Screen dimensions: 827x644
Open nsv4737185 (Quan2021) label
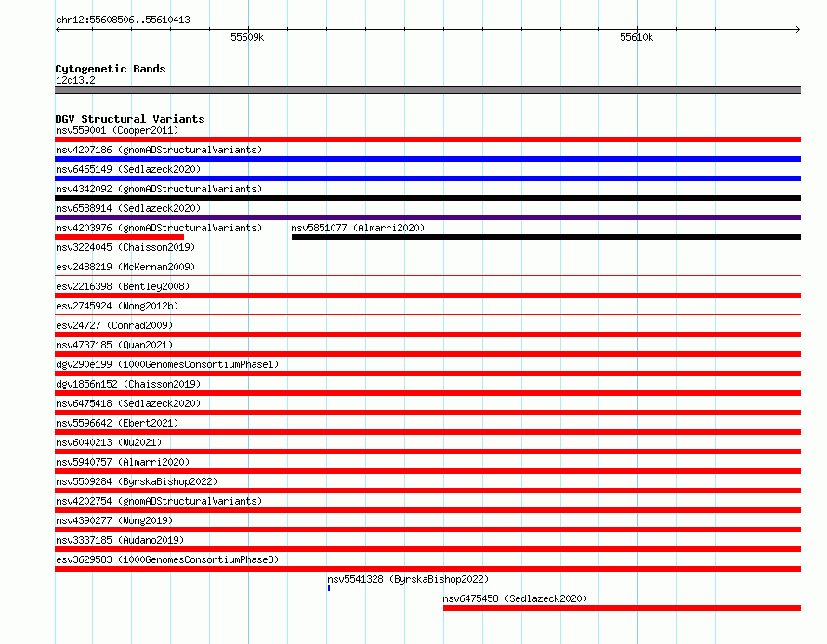click(x=114, y=345)
